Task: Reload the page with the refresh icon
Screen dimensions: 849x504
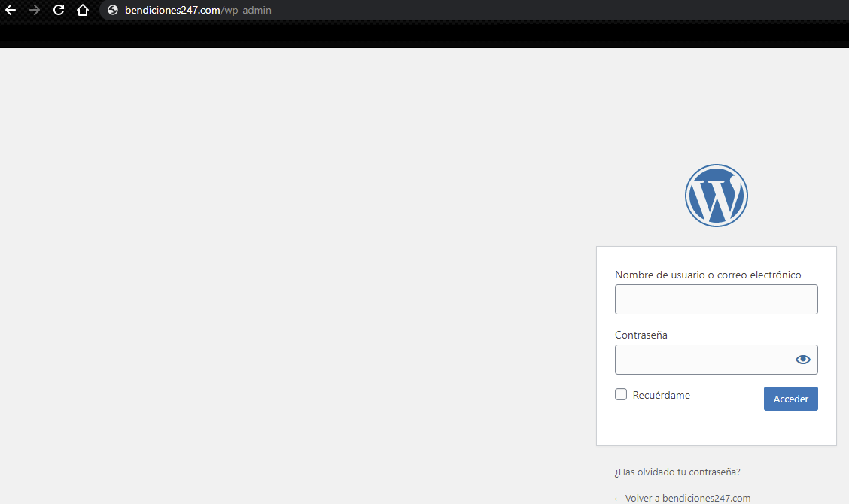Action: pos(59,10)
